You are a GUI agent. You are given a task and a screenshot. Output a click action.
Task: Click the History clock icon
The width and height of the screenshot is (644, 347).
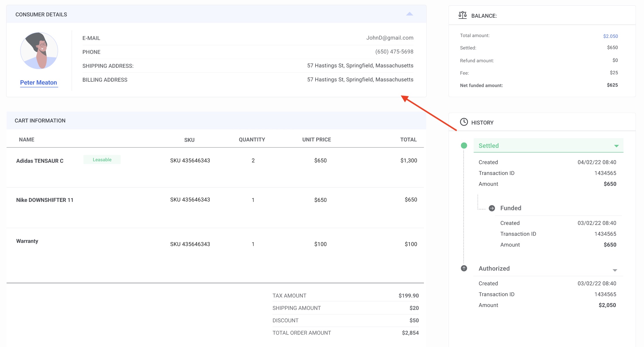pyautogui.click(x=464, y=122)
